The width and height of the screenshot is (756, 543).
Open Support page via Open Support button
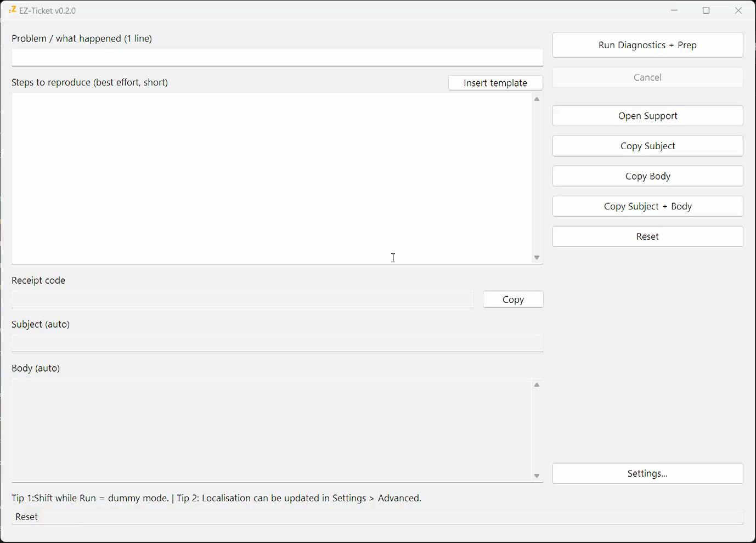647,116
